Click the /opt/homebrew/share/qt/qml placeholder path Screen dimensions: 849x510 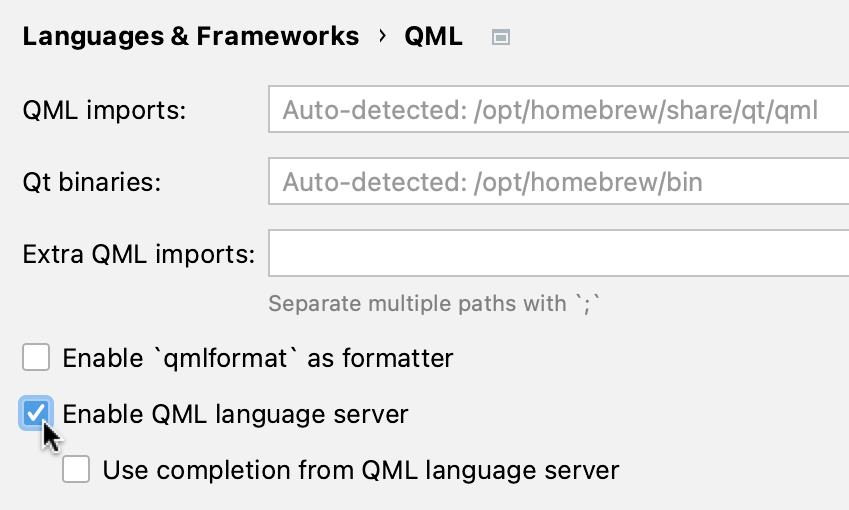pyautogui.click(x=643, y=110)
